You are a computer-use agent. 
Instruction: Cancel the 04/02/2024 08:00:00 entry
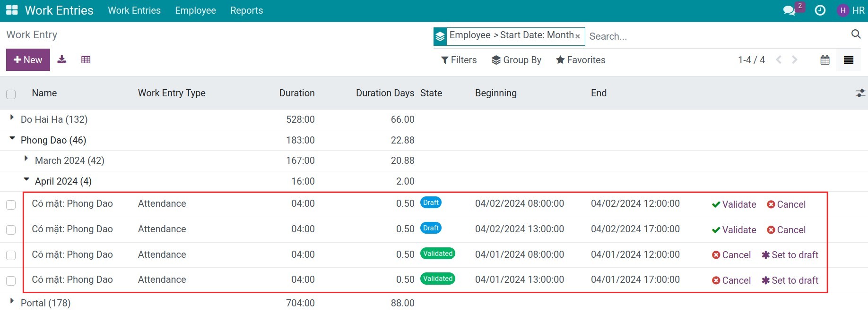[786, 204]
